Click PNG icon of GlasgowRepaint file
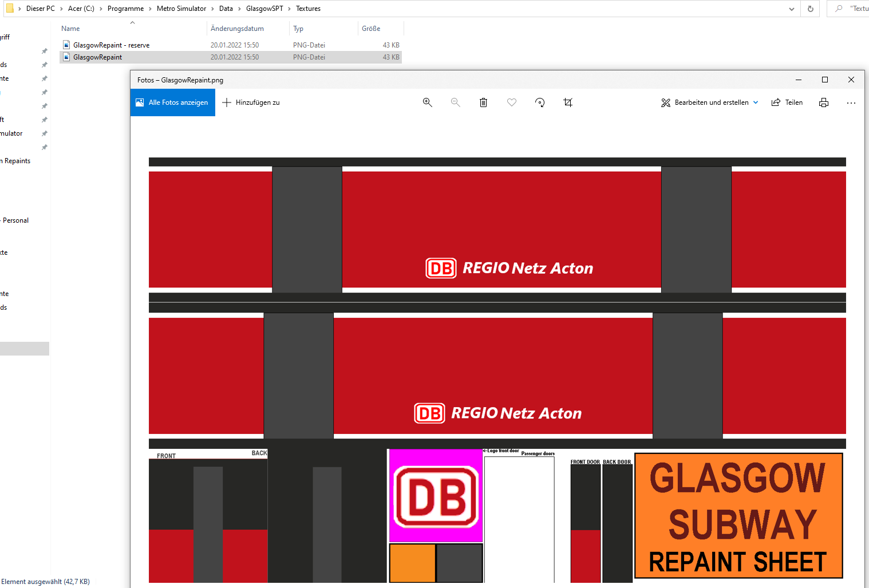Screen dimensions: 869x588 click(x=66, y=57)
